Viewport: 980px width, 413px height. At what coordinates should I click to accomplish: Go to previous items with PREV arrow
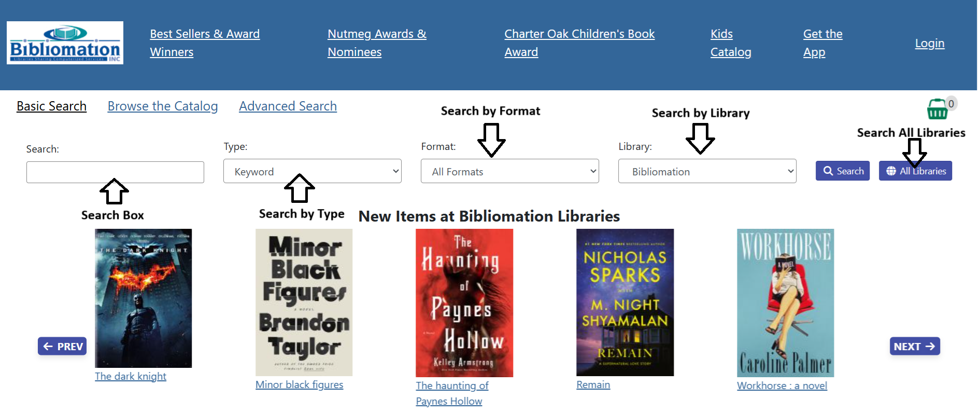point(62,346)
